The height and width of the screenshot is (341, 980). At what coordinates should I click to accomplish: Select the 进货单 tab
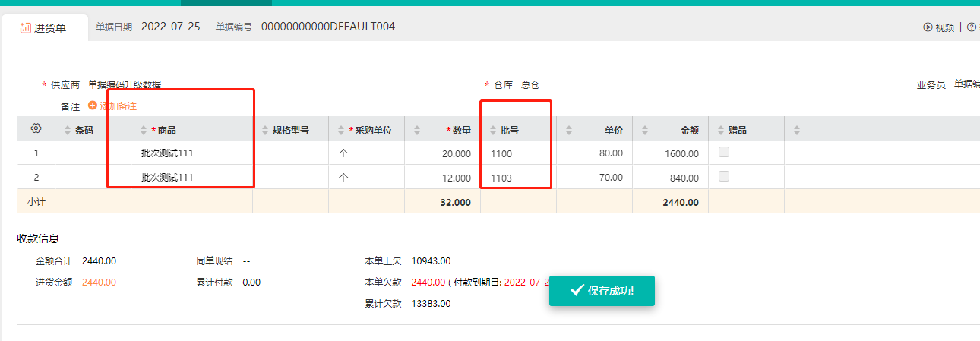(x=44, y=28)
